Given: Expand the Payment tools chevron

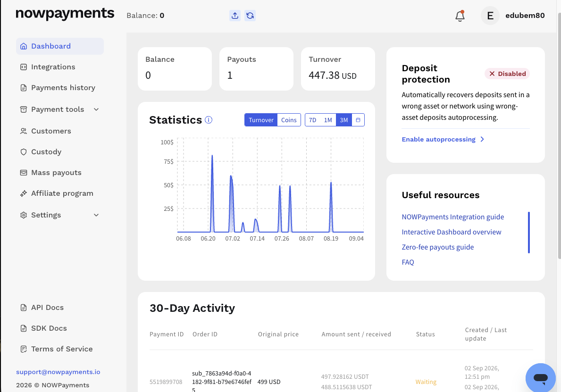Looking at the screenshot, I should (x=96, y=109).
